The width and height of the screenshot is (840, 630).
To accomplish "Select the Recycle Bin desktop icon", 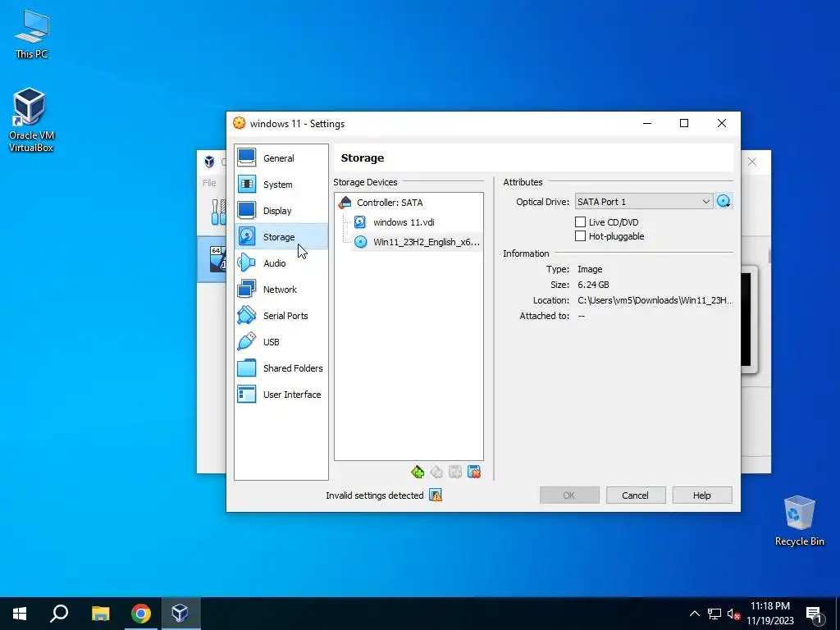I will coord(799,521).
